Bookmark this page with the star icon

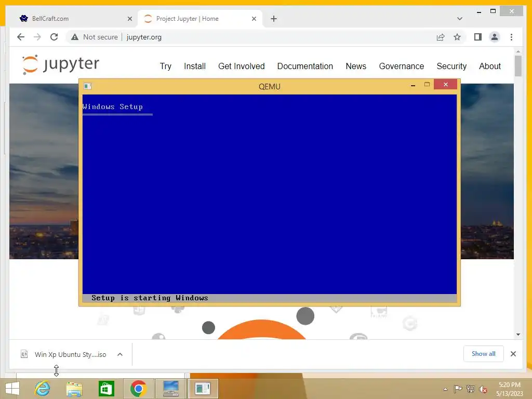pos(457,37)
